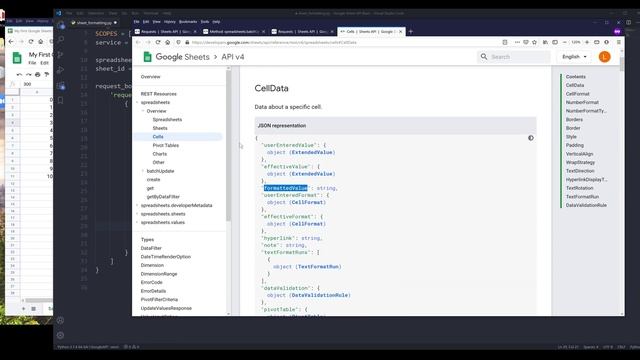
Task: Expand spreadsheets.values node
Action: (137, 222)
